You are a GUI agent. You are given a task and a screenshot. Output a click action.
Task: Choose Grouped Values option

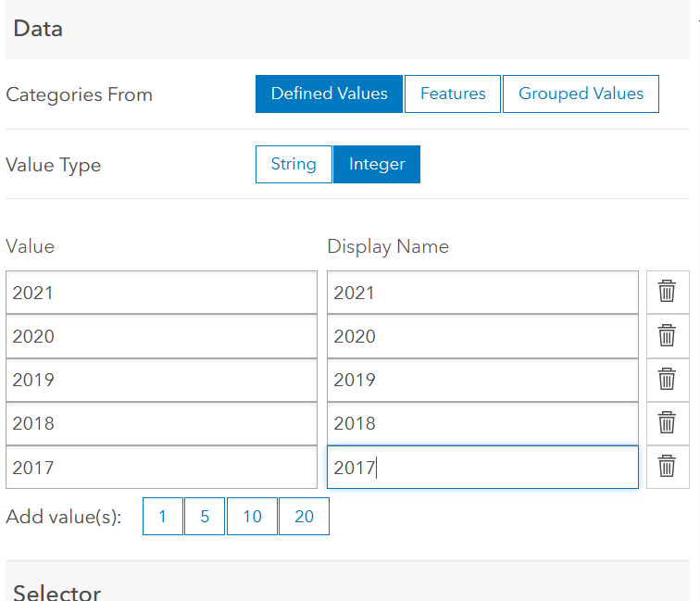[x=581, y=94]
